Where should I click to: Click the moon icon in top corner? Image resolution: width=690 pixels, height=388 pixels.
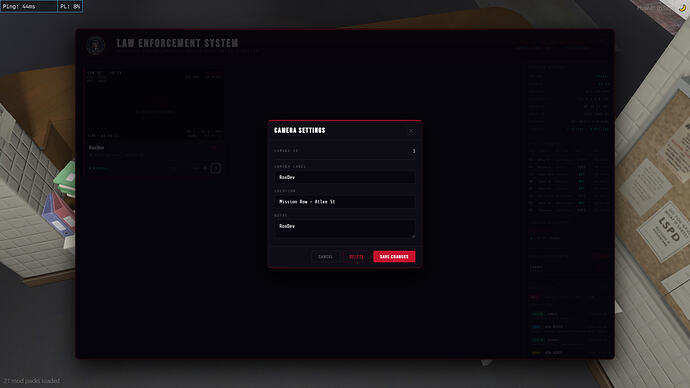point(682,7)
